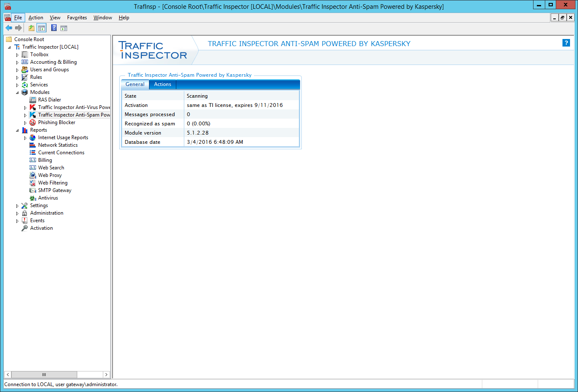Collapse the Reports tree node

(x=17, y=130)
